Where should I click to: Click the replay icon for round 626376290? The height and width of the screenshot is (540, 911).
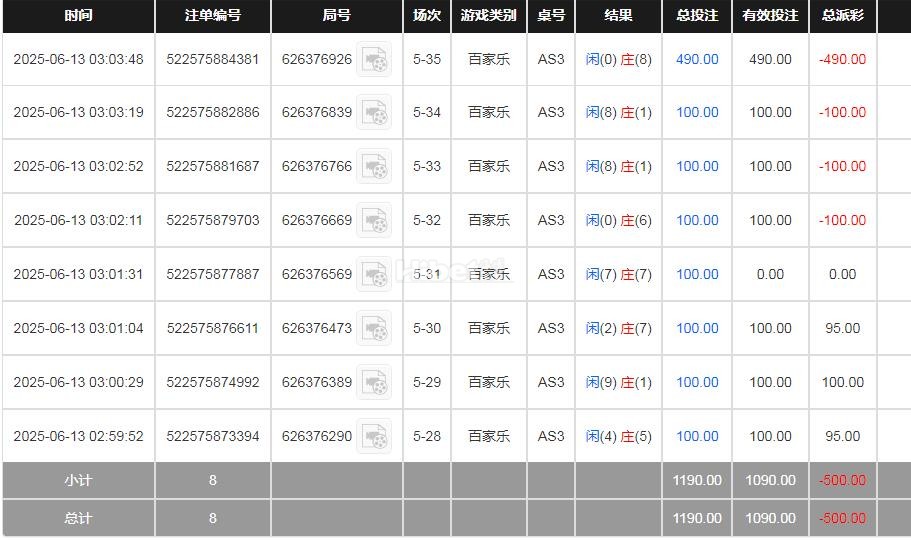coord(374,437)
